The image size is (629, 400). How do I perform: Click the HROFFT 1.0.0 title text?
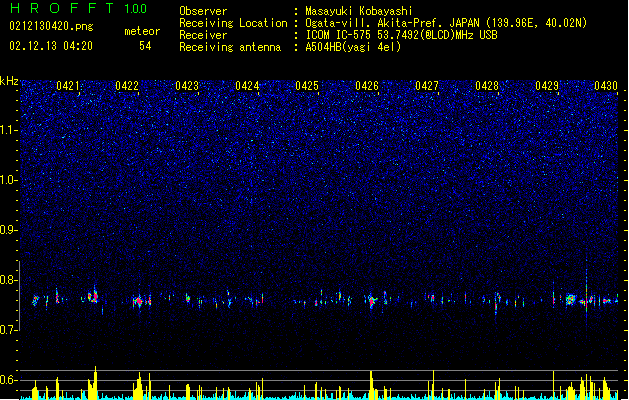tap(79, 8)
